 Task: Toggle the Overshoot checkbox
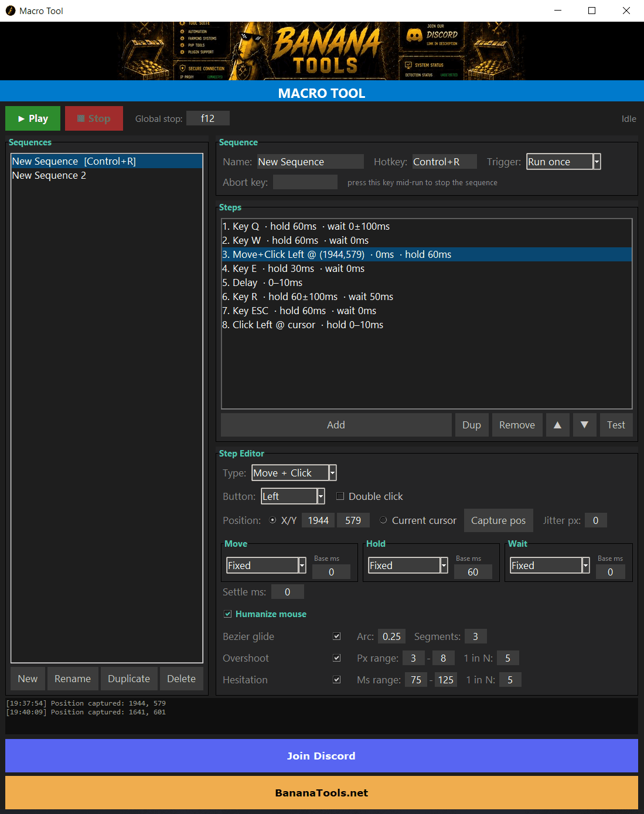click(337, 658)
